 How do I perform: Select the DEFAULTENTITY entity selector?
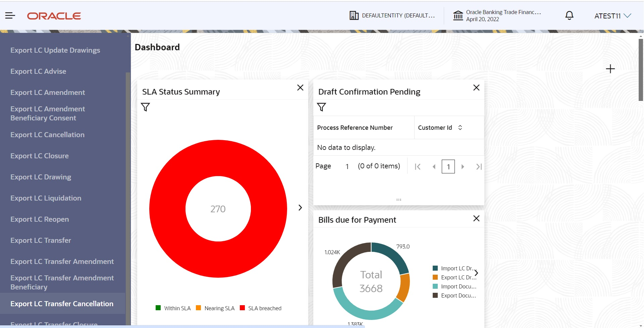[x=392, y=15]
